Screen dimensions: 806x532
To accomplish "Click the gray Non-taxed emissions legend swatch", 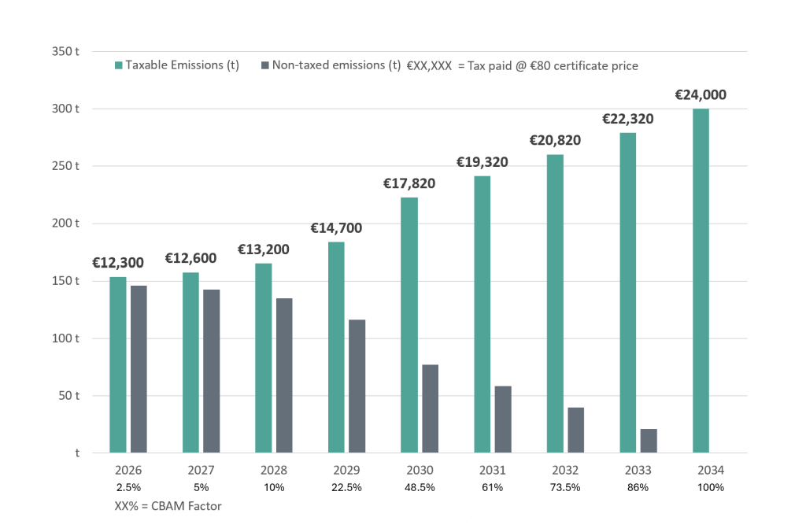I will point(264,65).
